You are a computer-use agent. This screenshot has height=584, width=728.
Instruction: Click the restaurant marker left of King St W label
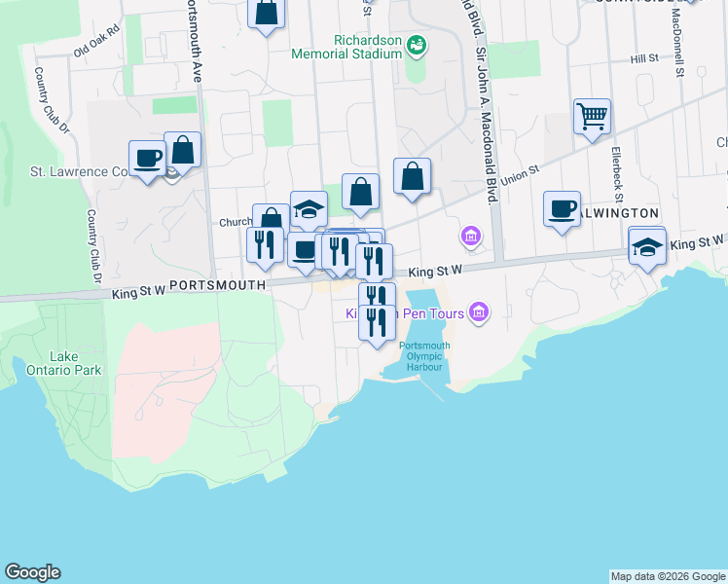(x=374, y=262)
